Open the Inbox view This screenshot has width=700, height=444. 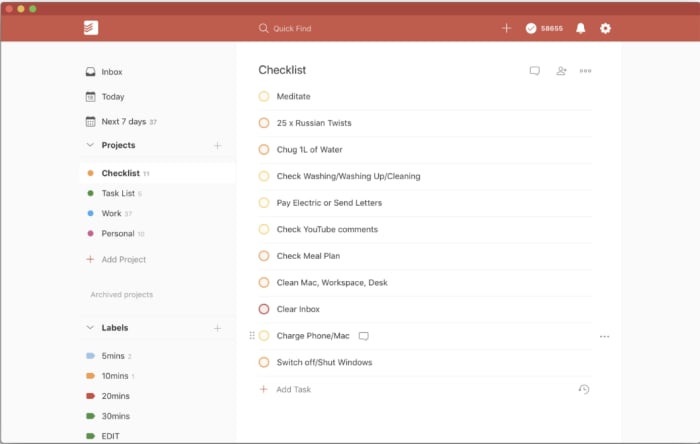tap(111, 72)
